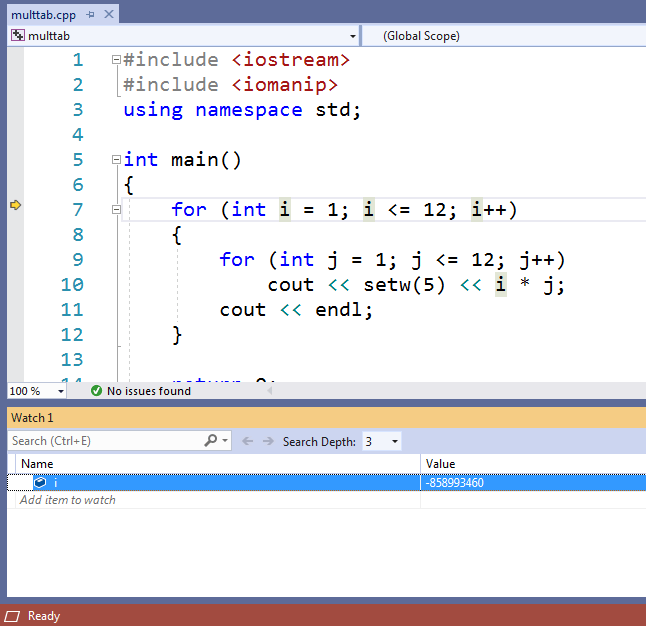The height and width of the screenshot is (626, 646).
Task: Open the Global Scope dropdown
Action: [x=503, y=36]
